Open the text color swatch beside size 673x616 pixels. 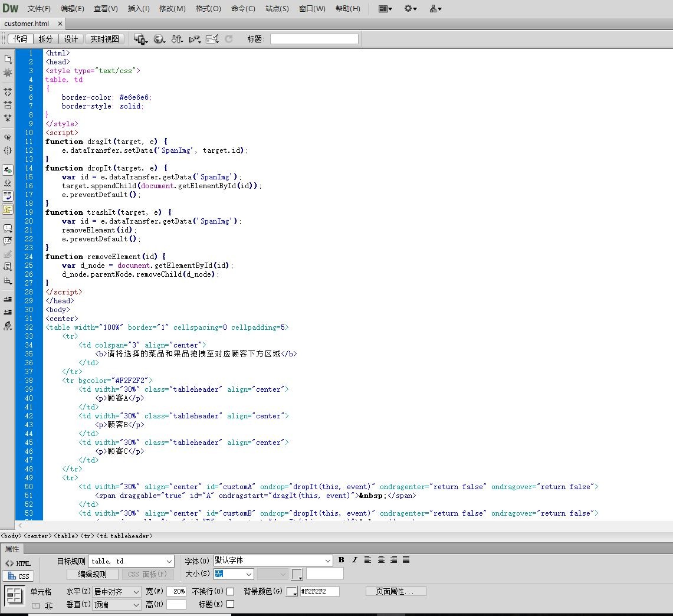[297, 574]
